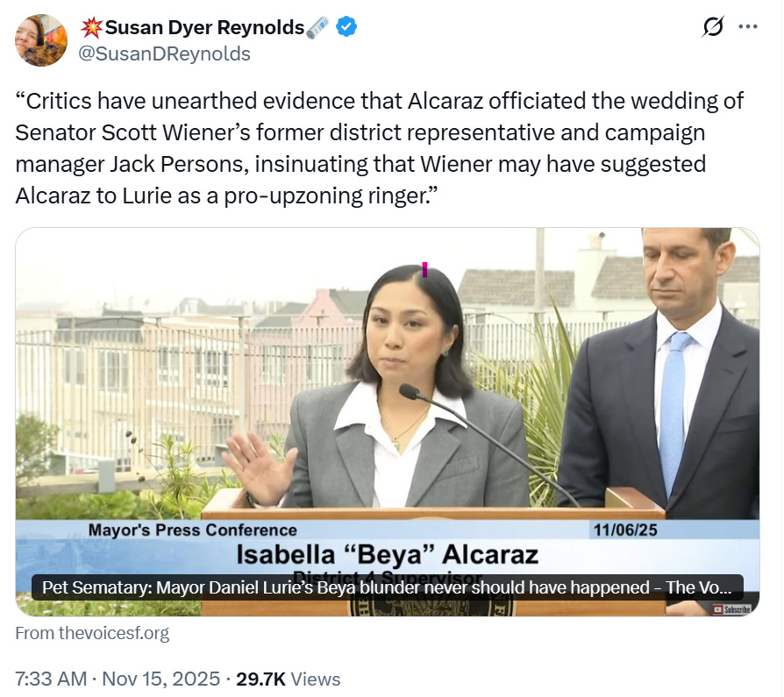The width and height of the screenshot is (784, 697).
Task: Click the sparkle emoji before the name
Action: (x=92, y=27)
